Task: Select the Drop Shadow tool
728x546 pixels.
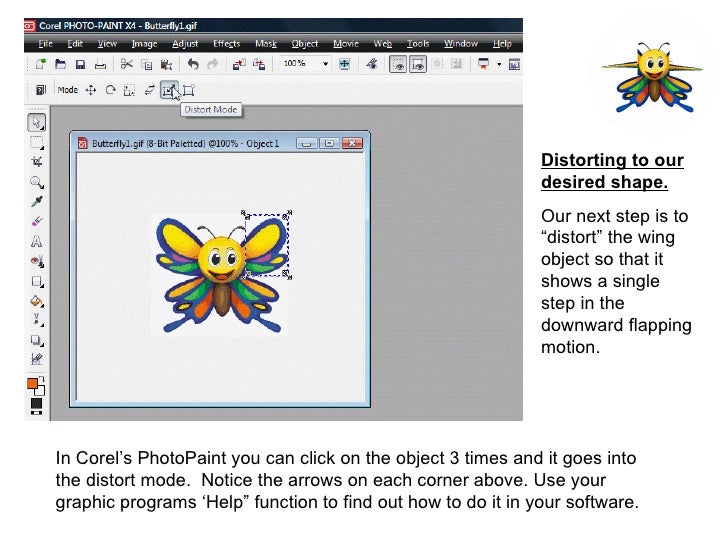Action: [37, 340]
